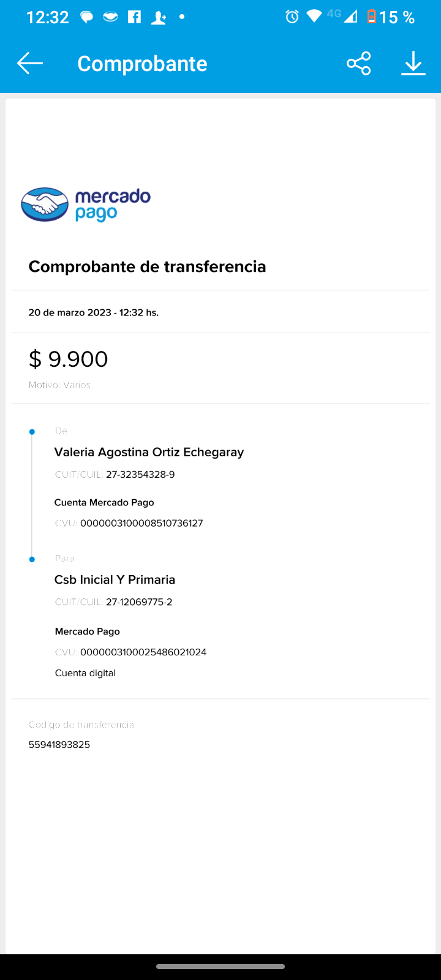Screen dimensions: 441x980
Task: Download the receipt with download icon
Action: [413, 63]
